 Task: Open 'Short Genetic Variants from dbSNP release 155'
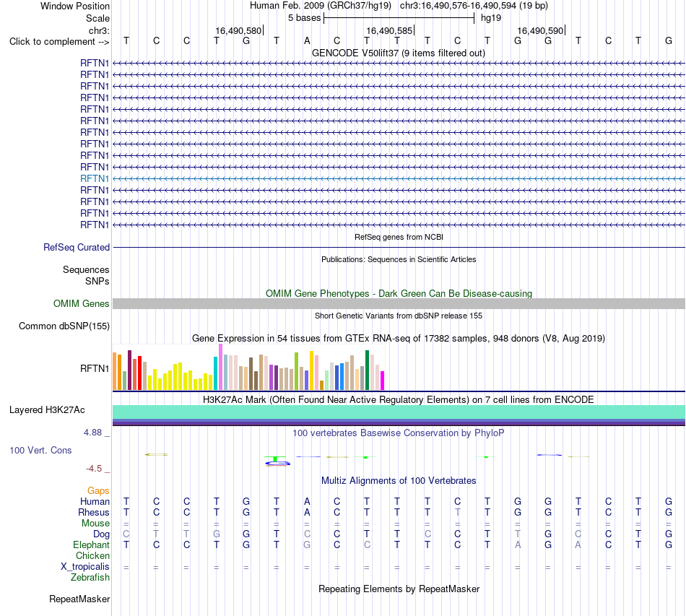[x=399, y=316]
